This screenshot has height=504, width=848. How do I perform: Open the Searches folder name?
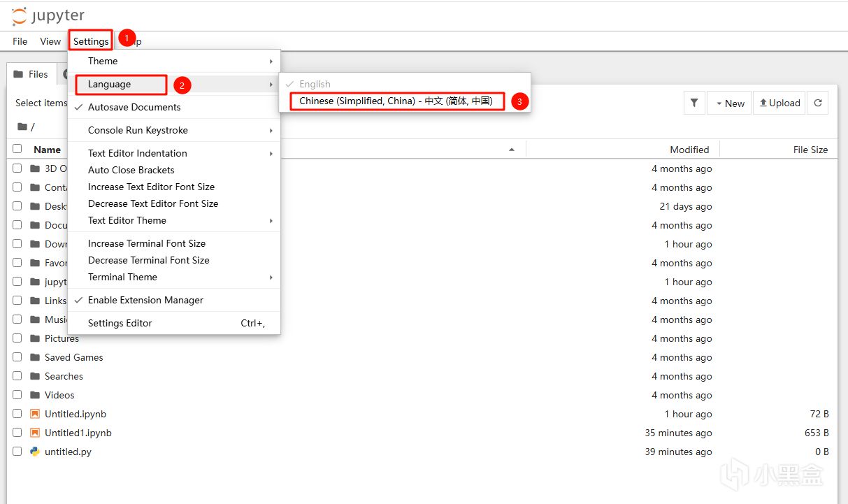pyautogui.click(x=64, y=376)
